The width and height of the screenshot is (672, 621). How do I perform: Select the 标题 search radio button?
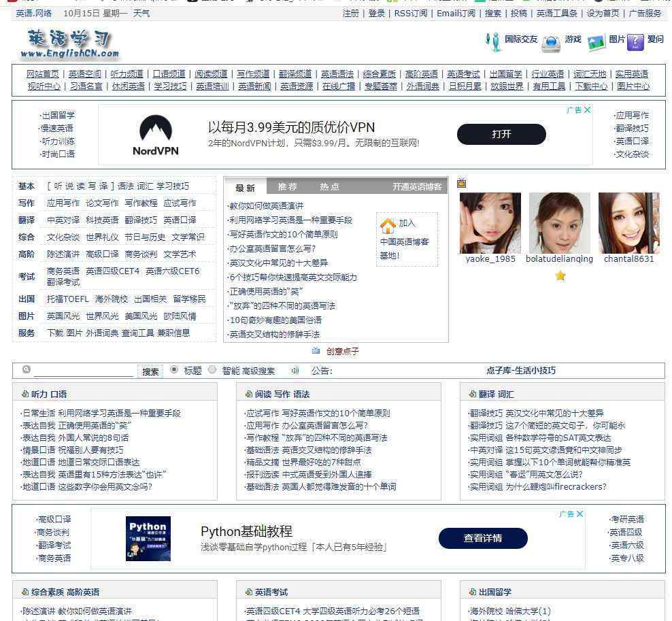tap(174, 370)
